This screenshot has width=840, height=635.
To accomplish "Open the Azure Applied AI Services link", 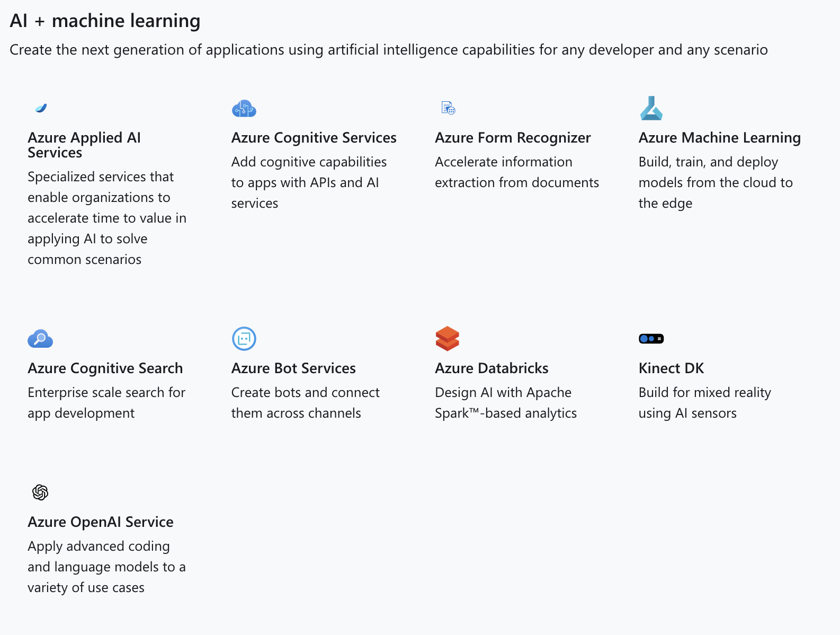I will (84, 145).
